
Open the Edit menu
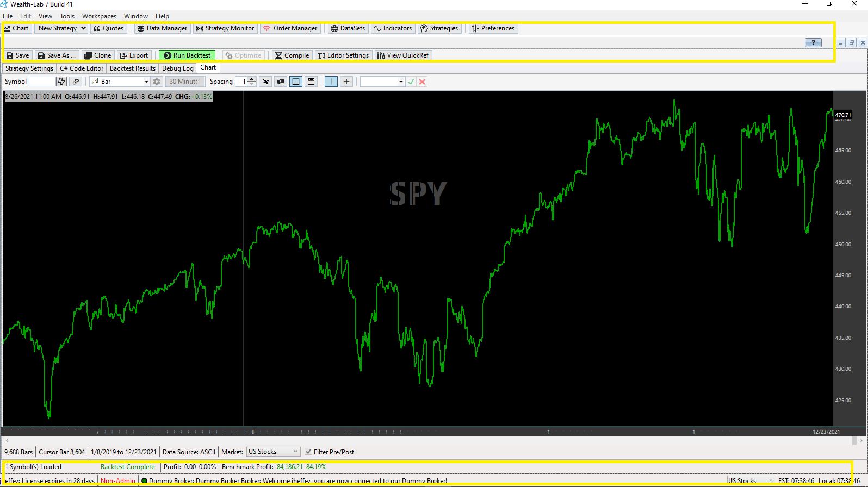(26, 16)
